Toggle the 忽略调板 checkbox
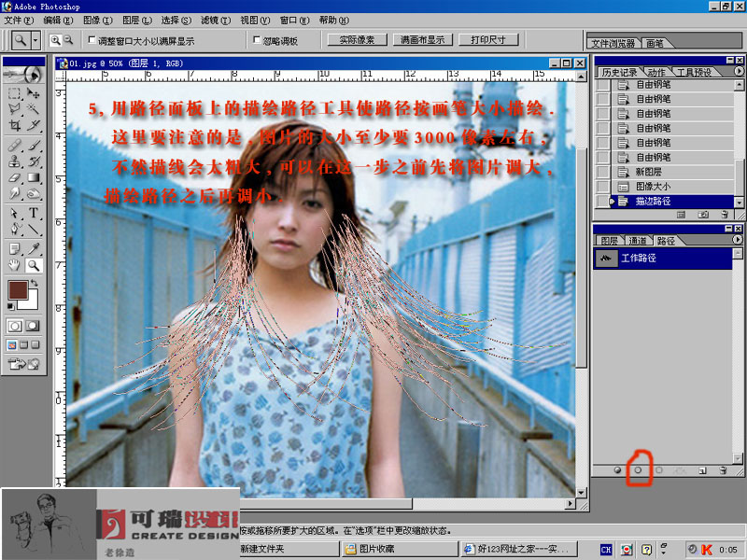The image size is (747, 560). coord(258,41)
